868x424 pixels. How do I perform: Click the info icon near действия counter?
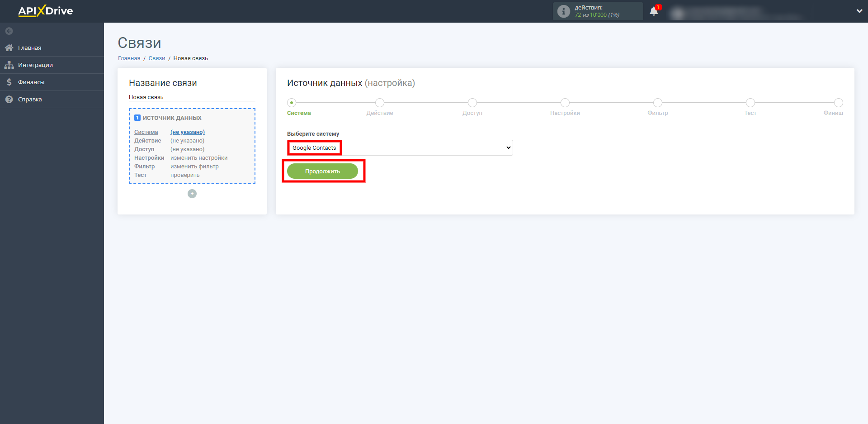tap(563, 11)
